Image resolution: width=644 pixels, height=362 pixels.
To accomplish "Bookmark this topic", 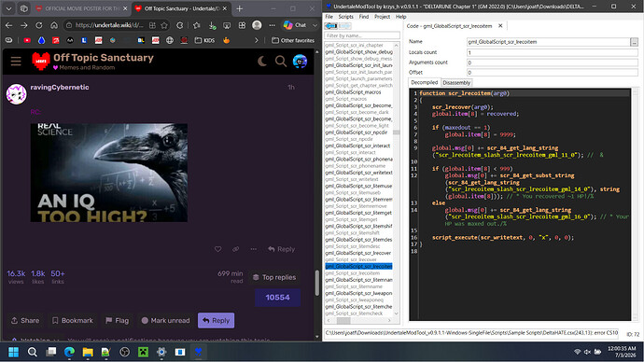I will click(x=72, y=321).
